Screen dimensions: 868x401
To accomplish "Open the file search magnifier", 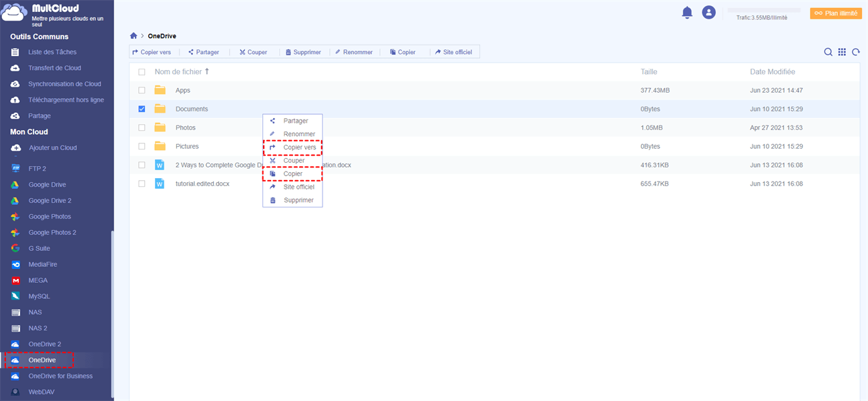I will 828,52.
